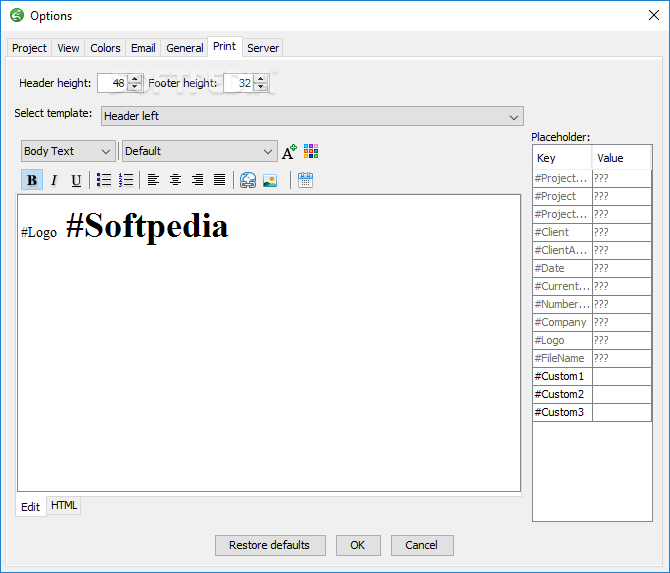Increase the Header height value

tap(135, 79)
